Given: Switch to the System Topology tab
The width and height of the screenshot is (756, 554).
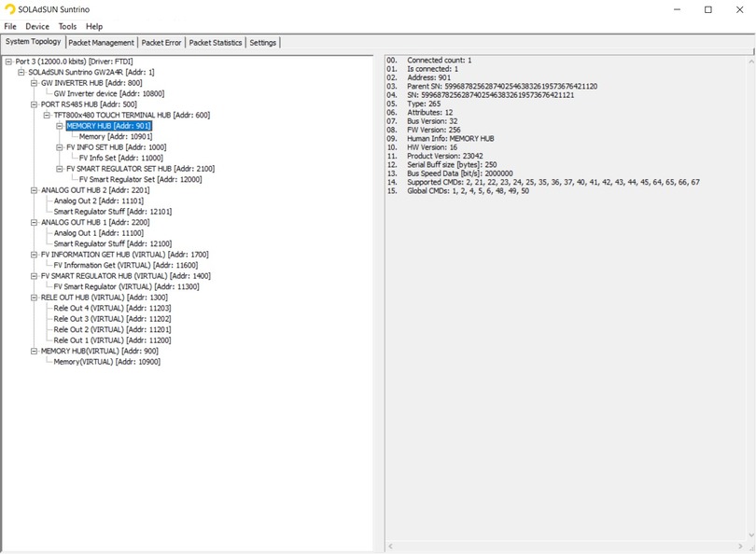Looking at the screenshot, I should pyautogui.click(x=34, y=41).
